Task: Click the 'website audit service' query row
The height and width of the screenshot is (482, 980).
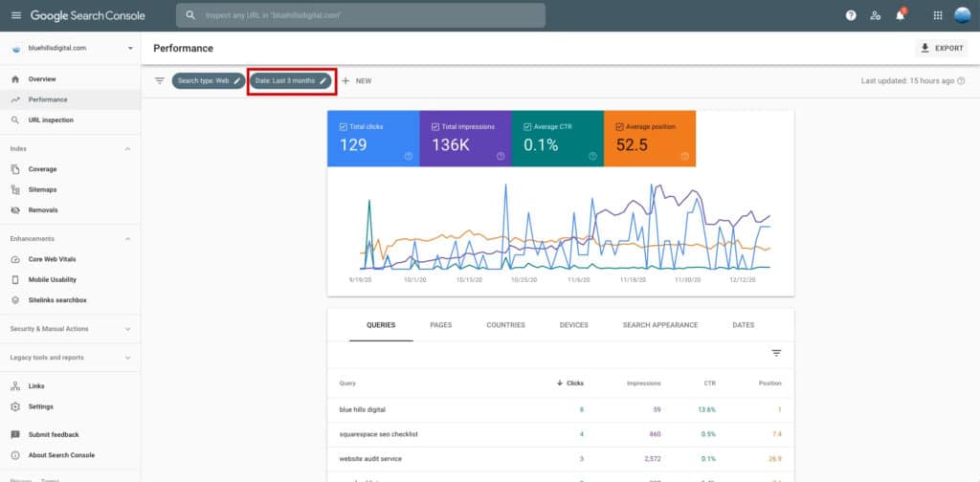Action: pos(561,459)
